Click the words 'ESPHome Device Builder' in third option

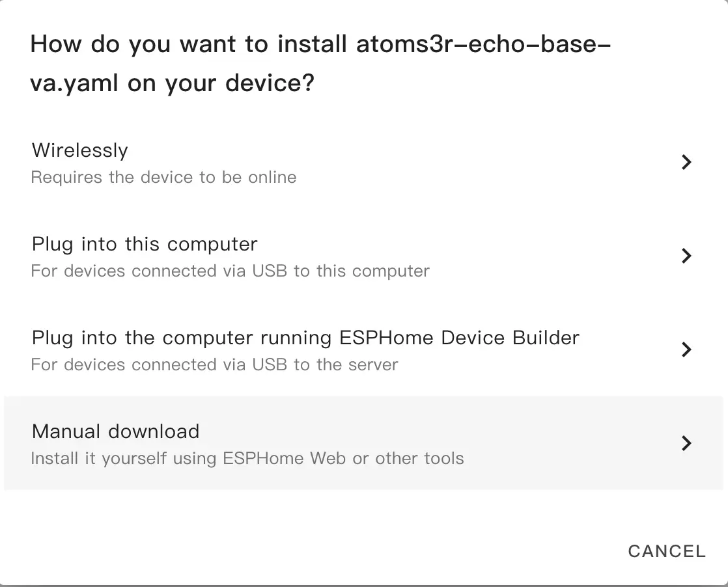tap(460, 338)
